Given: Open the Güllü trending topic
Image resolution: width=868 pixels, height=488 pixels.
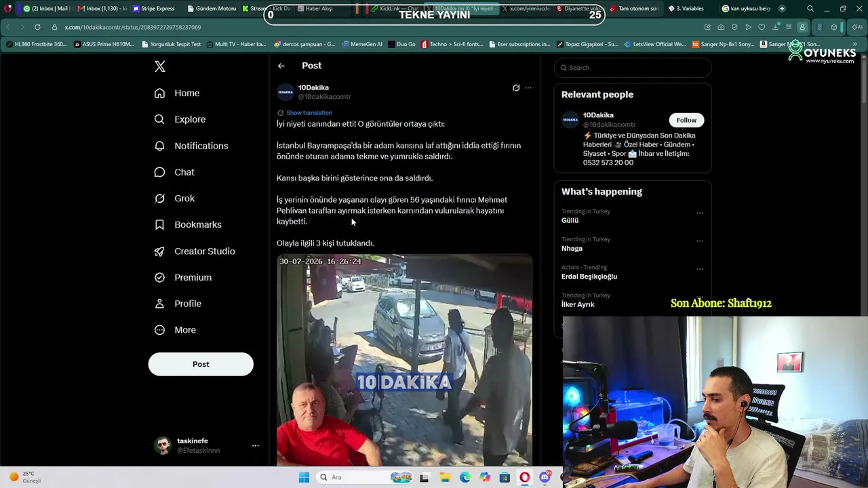Looking at the screenshot, I should pos(570,220).
